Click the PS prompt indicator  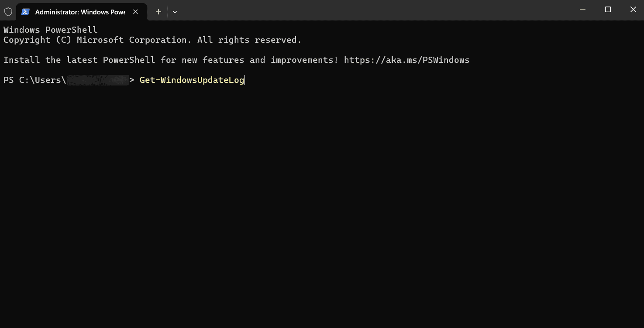click(x=8, y=80)
